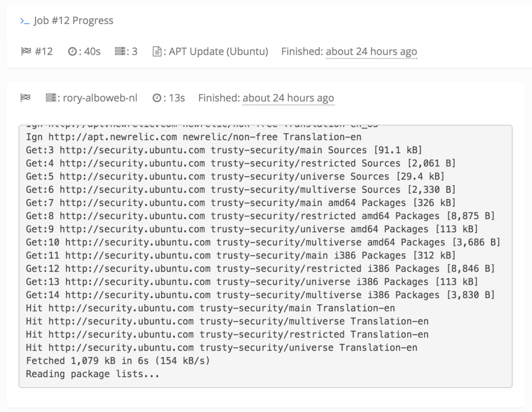Screen dimensions: 532x412
Task: Click the "APT Update (Ubuntu)" script name
Action: (x=218, y=51)
